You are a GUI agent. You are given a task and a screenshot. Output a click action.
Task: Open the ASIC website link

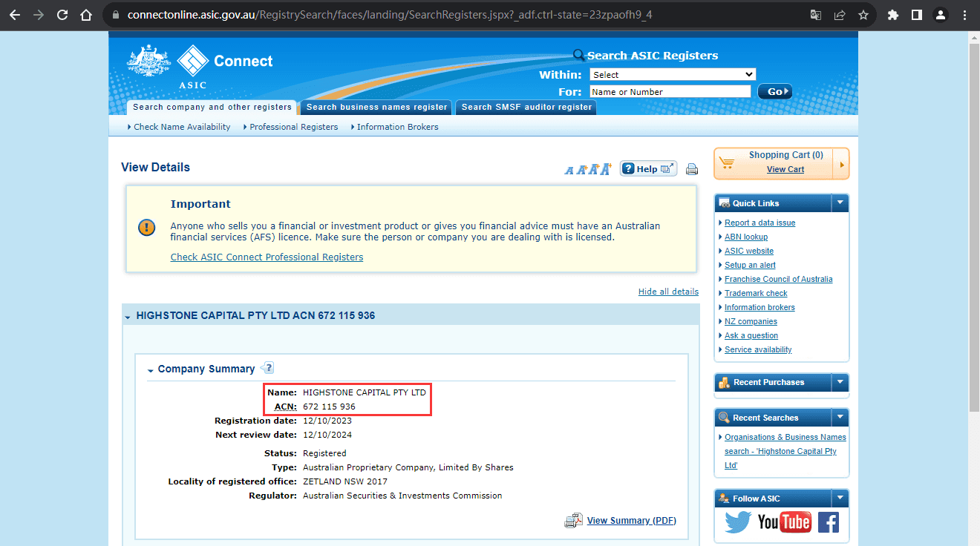749,251
